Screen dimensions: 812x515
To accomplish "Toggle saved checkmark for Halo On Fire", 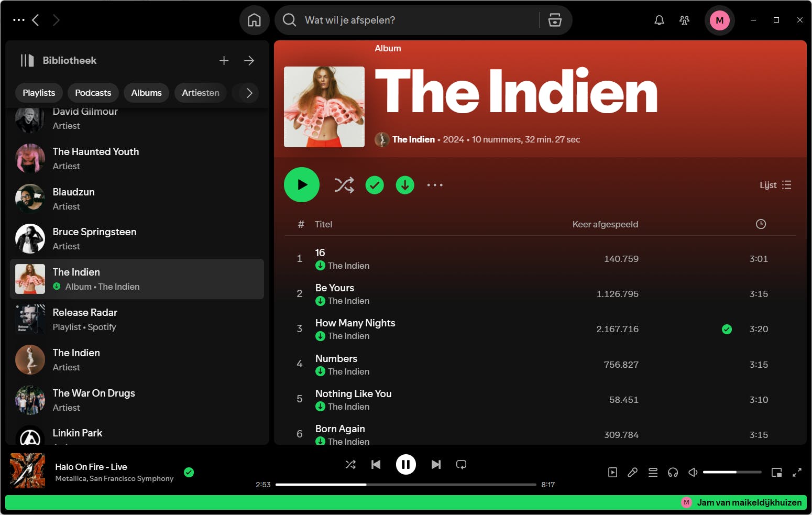I will tap(189, 472).
